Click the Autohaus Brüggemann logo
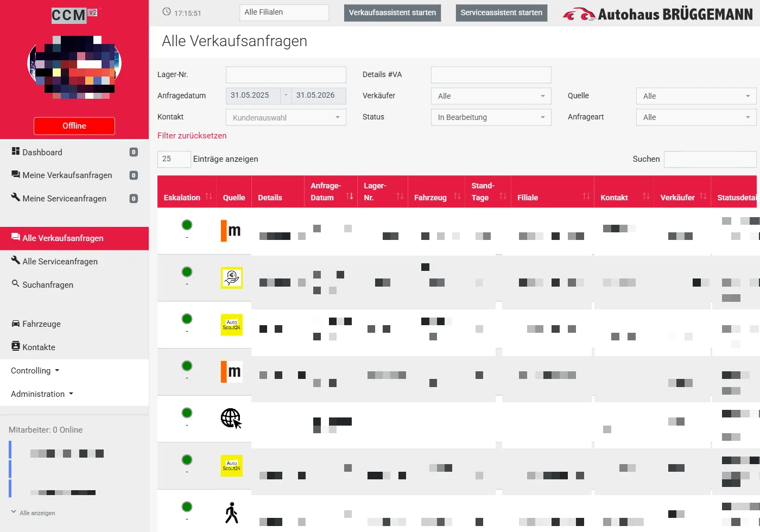760x532 pixels. pos(658,15)
